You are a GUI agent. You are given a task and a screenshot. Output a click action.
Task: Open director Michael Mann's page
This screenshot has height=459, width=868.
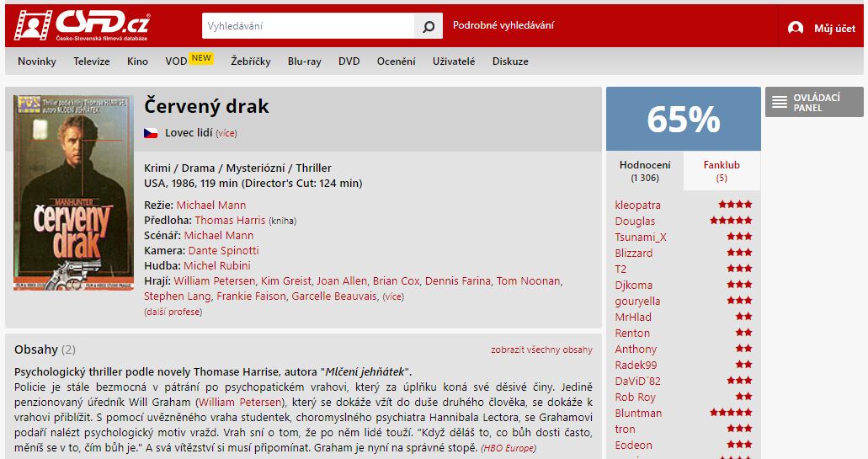click(x=211, y=205)
